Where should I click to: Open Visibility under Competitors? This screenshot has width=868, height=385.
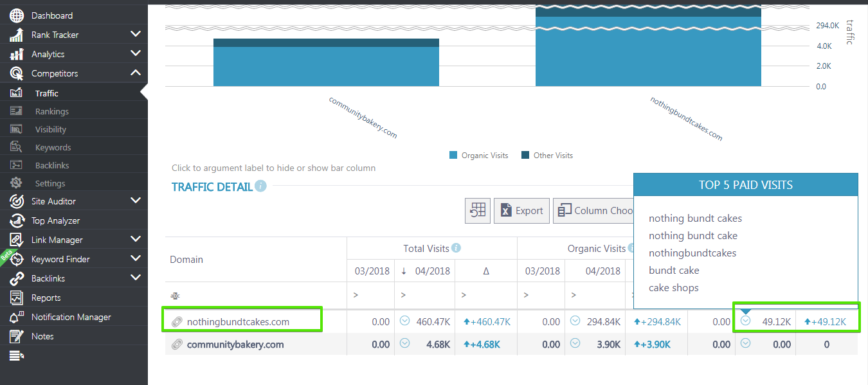point(51,129)
